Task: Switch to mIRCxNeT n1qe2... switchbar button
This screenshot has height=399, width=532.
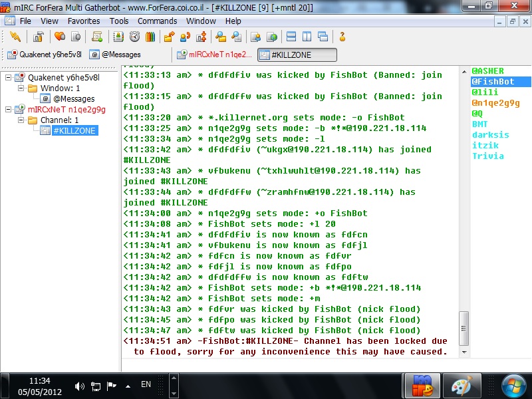Action: (215, 55)
